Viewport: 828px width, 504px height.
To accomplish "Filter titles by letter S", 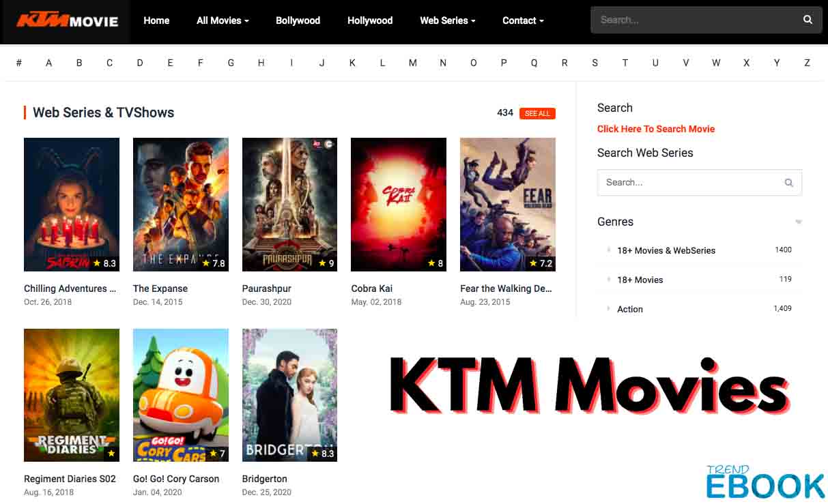I will [x=595, y=63].
